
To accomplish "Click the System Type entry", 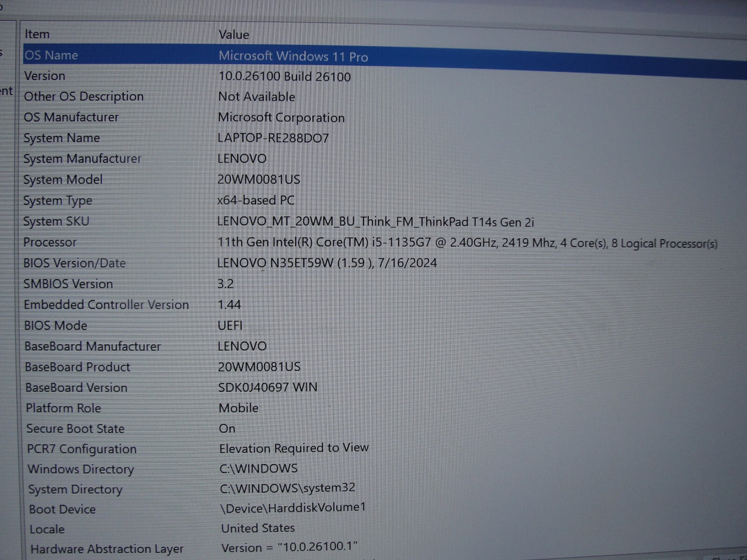I will [x=58, y=201].
